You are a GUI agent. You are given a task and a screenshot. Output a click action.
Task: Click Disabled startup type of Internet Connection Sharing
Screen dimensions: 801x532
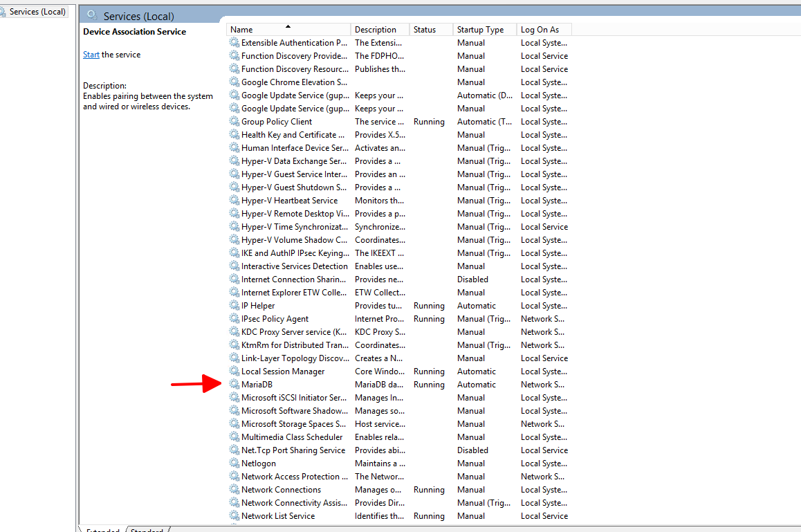tap(472, 279)
